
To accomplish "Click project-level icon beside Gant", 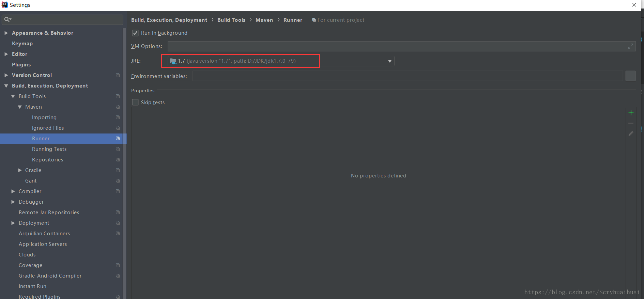I will pyautogui.click(x=118, y=181).
